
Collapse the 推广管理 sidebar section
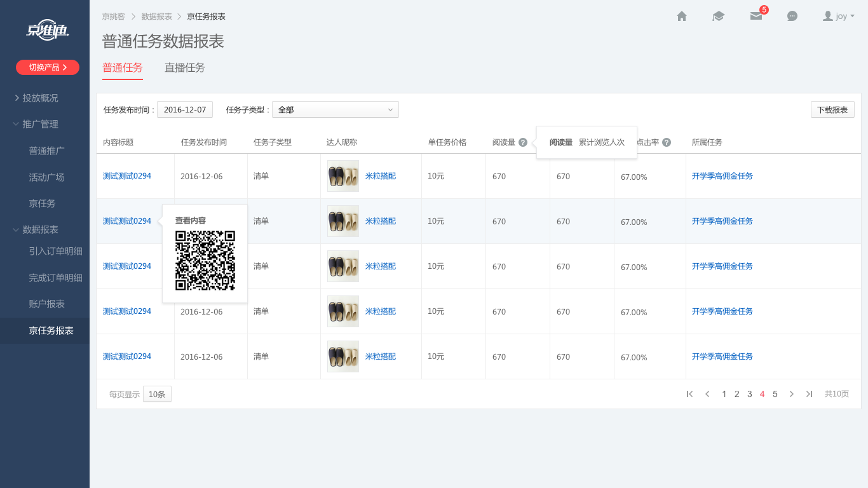(40, 124)
